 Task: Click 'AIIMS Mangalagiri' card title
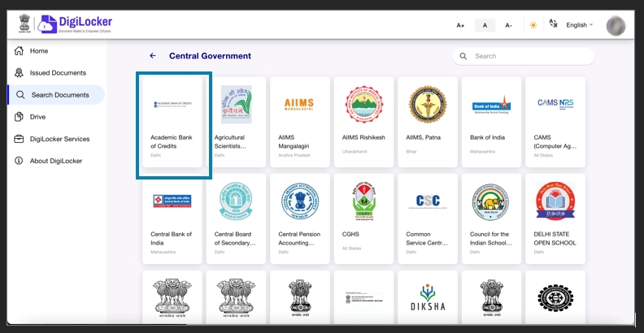tap(294, 142)
